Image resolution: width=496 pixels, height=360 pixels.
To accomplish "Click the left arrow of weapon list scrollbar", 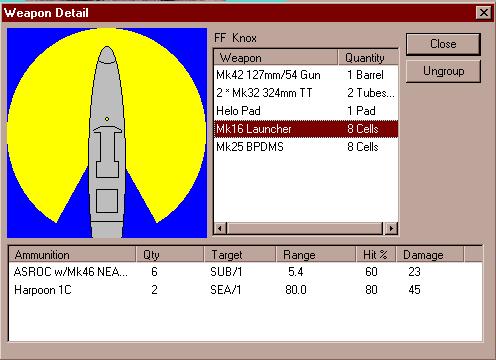I will click(220, 228).
